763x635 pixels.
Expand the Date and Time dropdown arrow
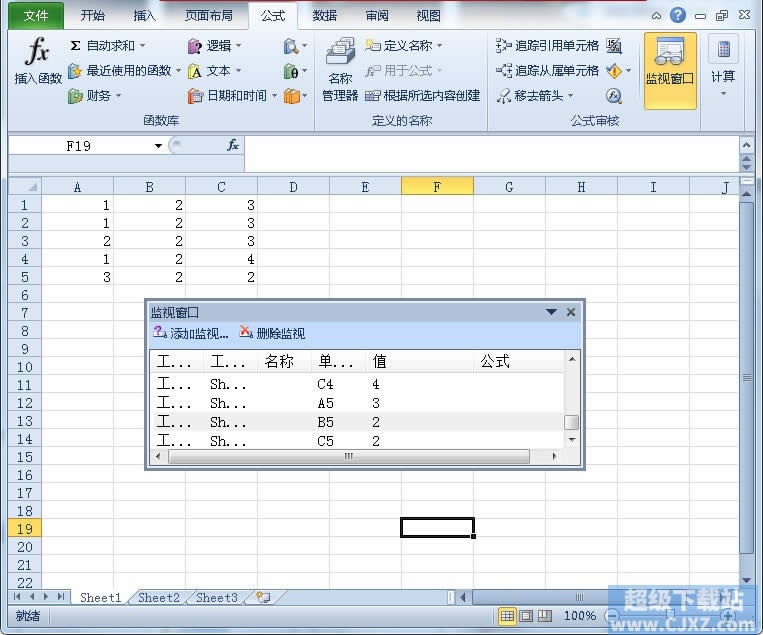pyautogui.click(x=274, y=96)
